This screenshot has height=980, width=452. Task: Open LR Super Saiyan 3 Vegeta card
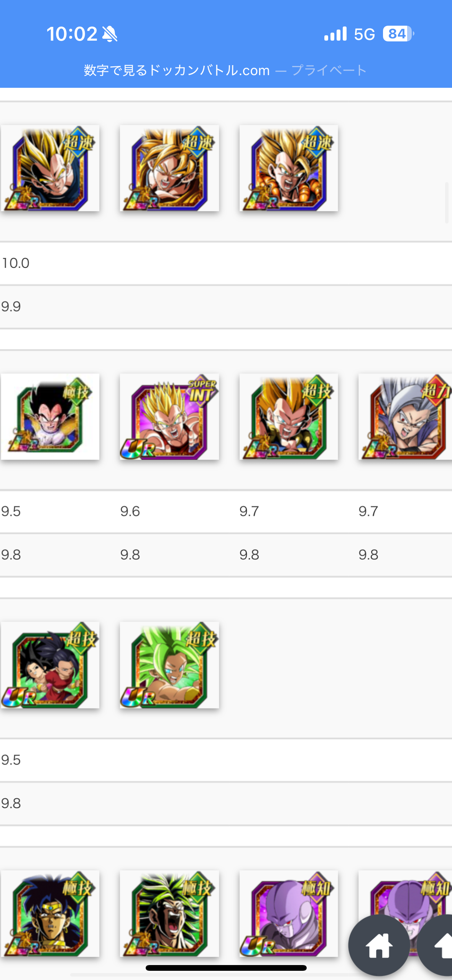coord(50,168)
